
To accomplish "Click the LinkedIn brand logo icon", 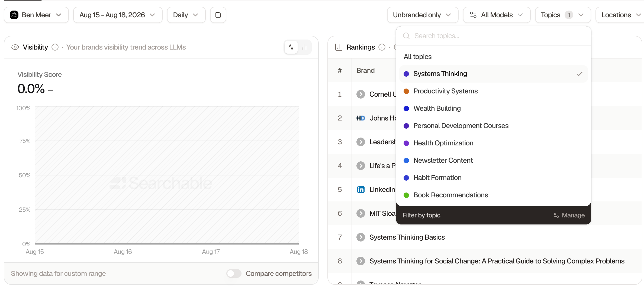I will point(361,190).
